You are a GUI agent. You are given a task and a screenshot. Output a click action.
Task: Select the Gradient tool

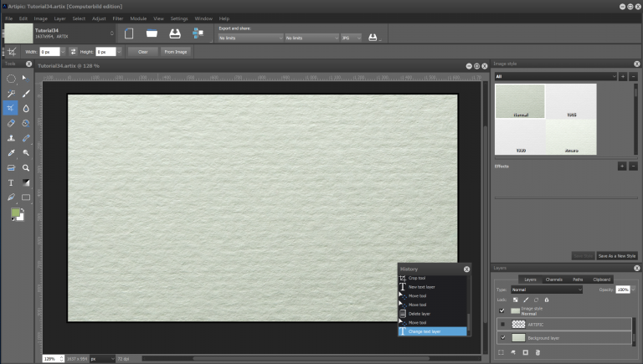(x=26, y=182)
